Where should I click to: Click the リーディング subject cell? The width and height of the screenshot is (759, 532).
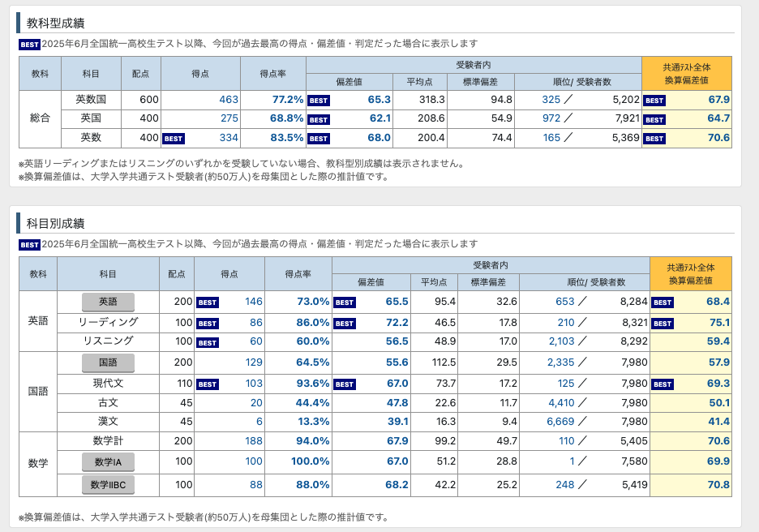[x=108, y=323]
